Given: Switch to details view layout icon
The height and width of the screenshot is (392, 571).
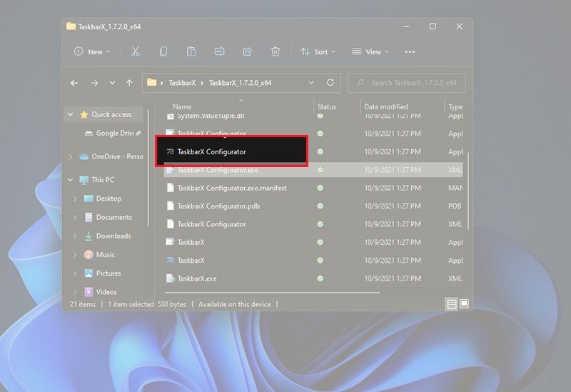Looking at the screenshot, I should (451, 304).
